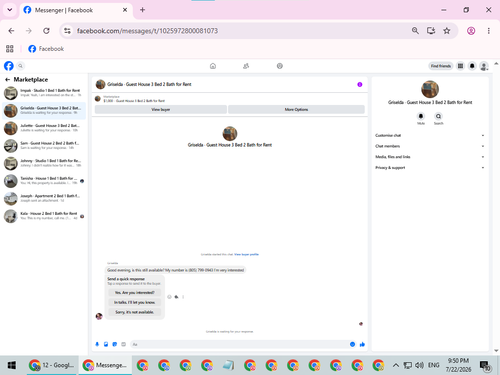This screenshot has width=500, height=375.
Task: Go to the Home icon in the top navigation
Action: (x=213, y=66)
